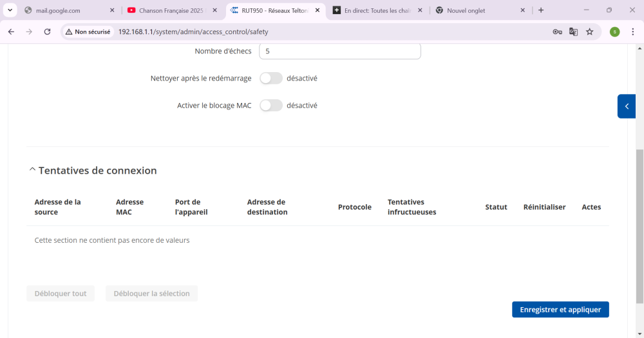Click in the Nombre d'échecs field
Viewport: 644px width, 338px height.
point(339,51)
